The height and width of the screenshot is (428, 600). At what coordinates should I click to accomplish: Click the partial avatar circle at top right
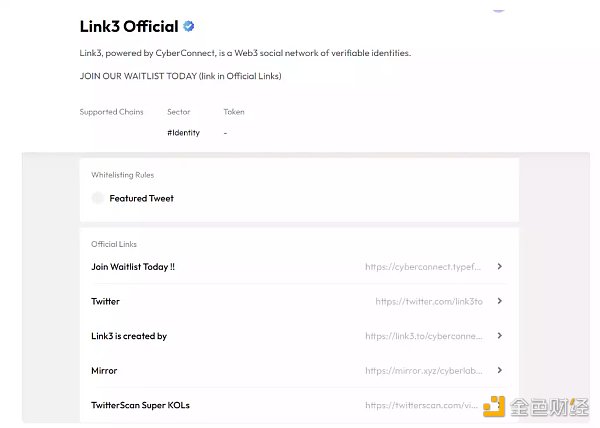498,10
